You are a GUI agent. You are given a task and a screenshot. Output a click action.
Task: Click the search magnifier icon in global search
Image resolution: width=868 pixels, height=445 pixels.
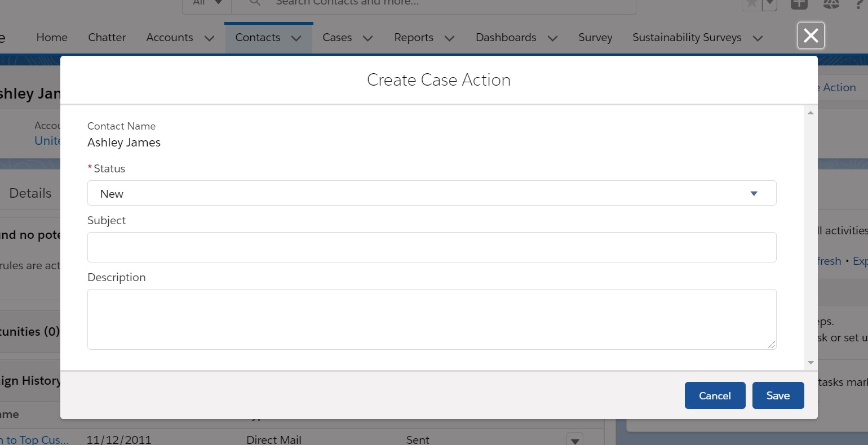pos(255,3)
